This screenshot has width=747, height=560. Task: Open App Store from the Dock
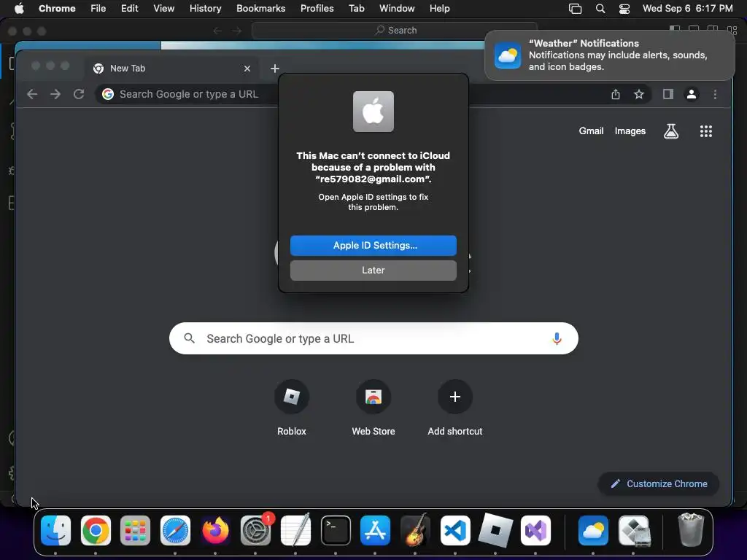click(x=376, y=531)
